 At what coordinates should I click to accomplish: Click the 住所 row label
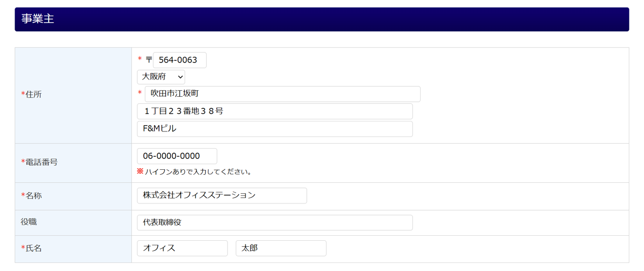pos(33,95)
